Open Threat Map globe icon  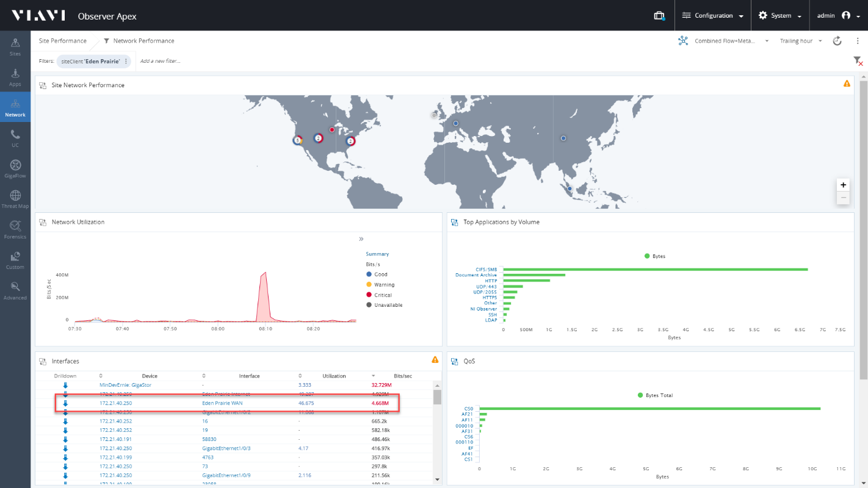click(15, 198)
